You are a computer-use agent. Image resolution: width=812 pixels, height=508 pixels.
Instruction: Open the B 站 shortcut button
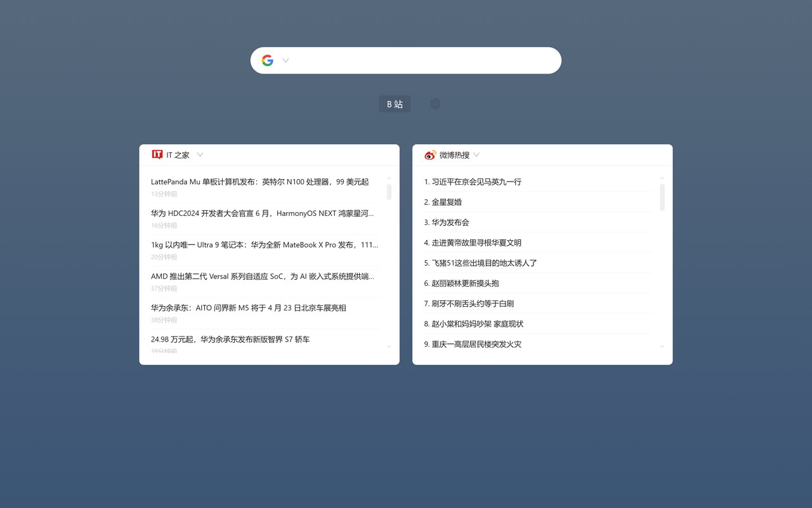tap(395, 104)
